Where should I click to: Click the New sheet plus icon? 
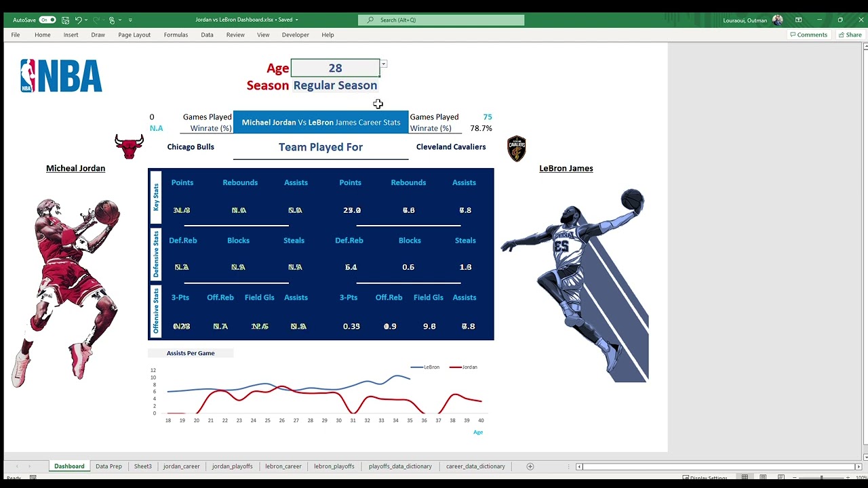[530, 466]
